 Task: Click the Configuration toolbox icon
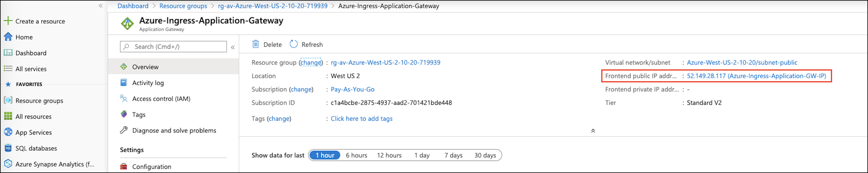124,166
